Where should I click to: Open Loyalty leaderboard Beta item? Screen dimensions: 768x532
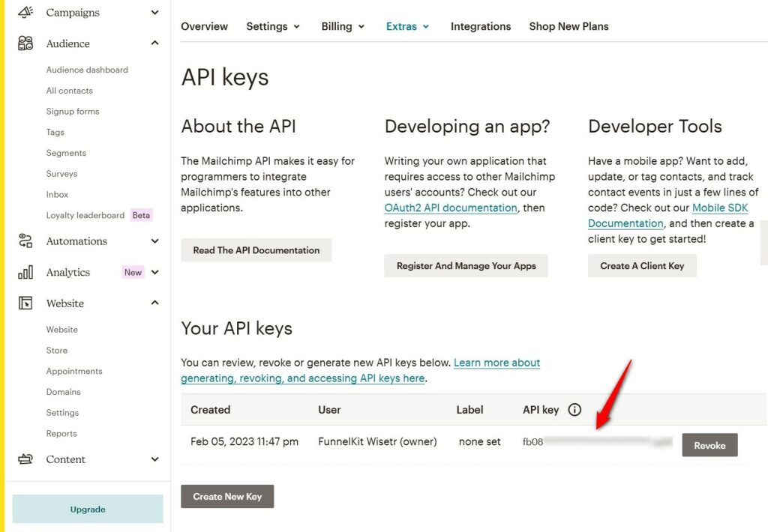(x=99, y=215)
